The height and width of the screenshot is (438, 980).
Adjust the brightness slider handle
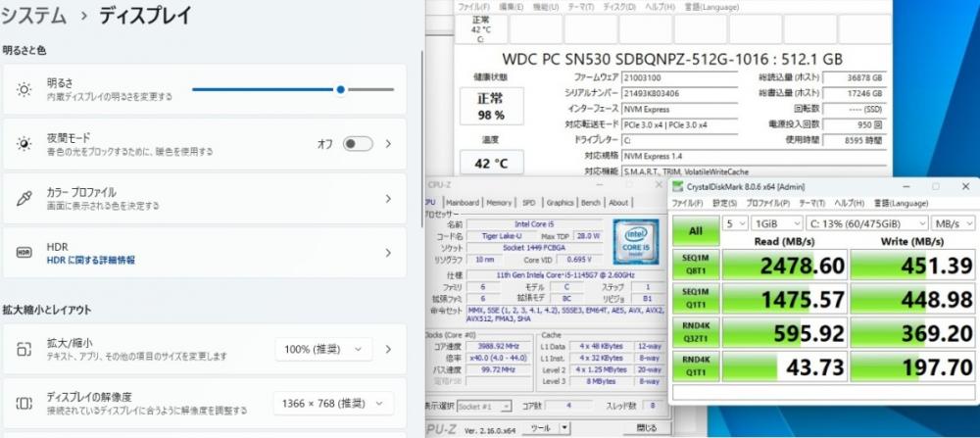tap(340, 89)
